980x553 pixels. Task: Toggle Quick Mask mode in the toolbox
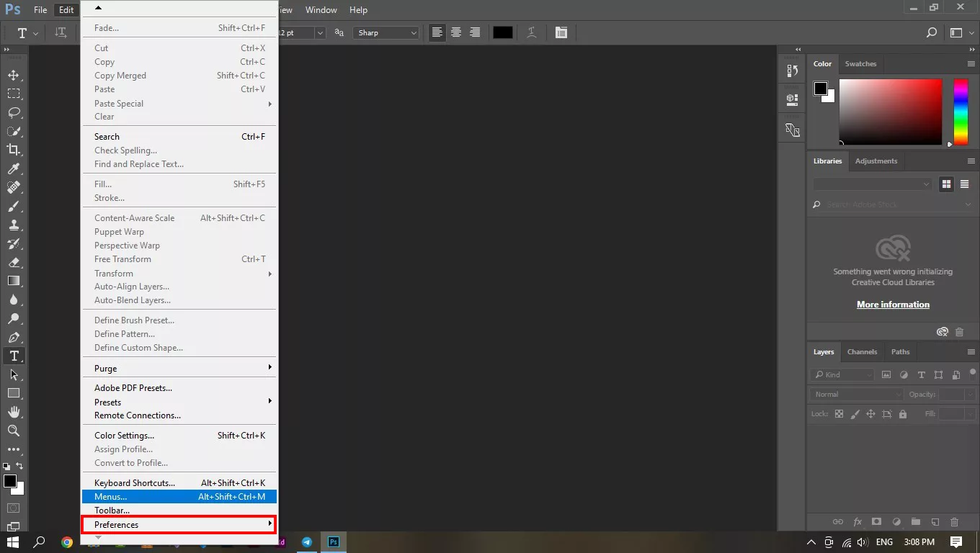coord(14,508)
